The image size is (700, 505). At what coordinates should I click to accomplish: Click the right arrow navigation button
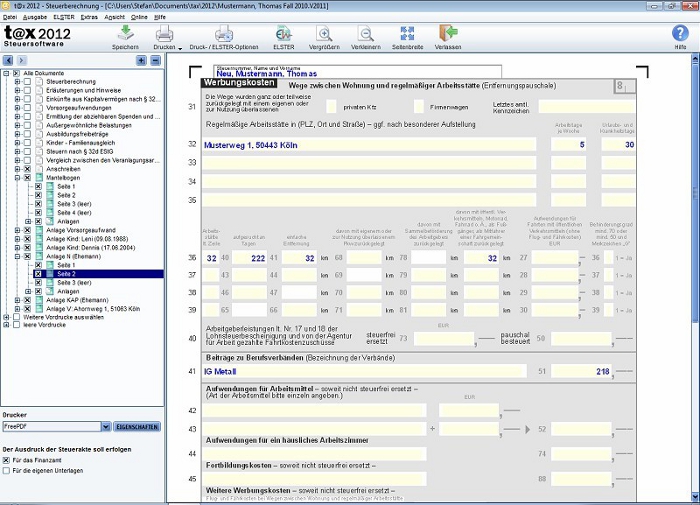21,60
